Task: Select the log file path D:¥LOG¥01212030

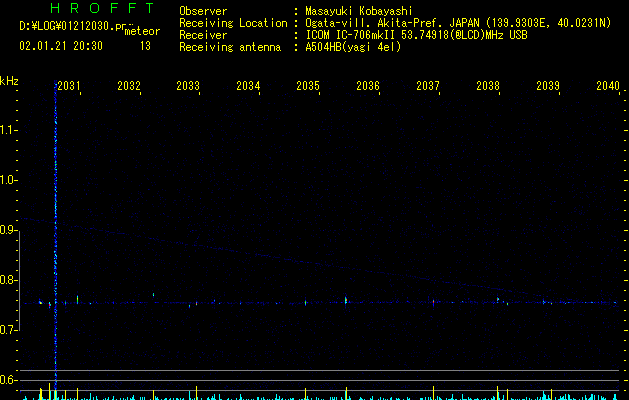Action: [78, 26]
